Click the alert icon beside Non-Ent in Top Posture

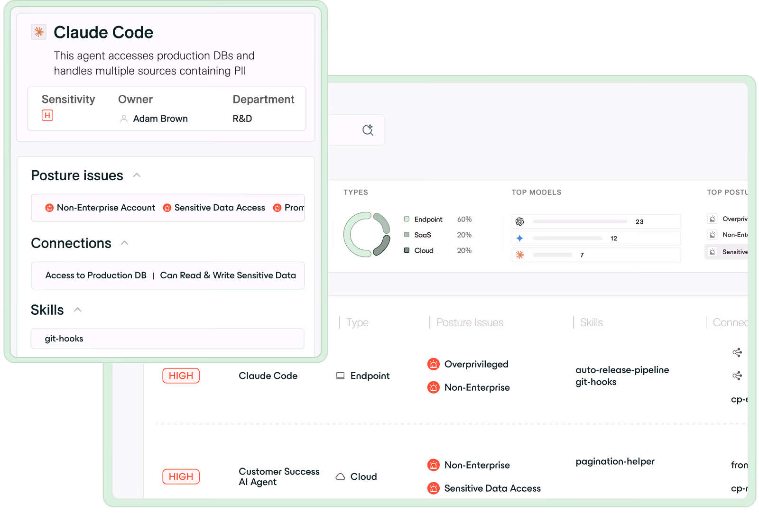713,235
